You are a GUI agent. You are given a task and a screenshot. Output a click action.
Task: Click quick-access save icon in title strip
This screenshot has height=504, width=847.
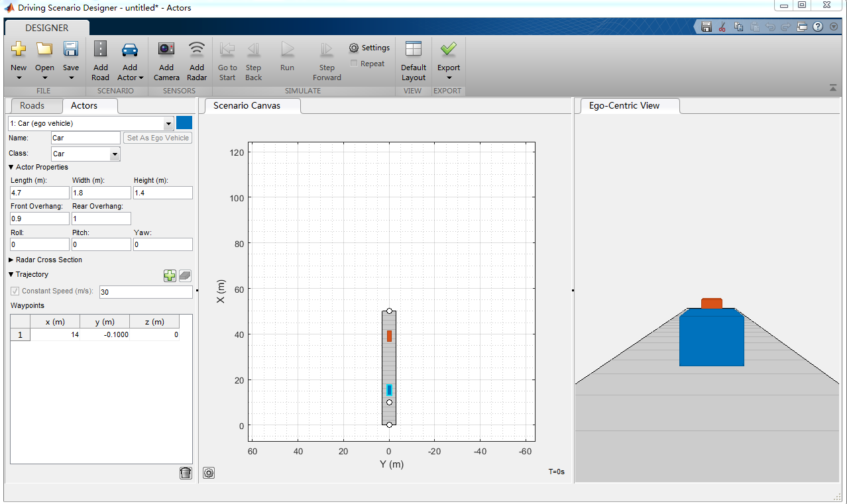coord(706,26)
